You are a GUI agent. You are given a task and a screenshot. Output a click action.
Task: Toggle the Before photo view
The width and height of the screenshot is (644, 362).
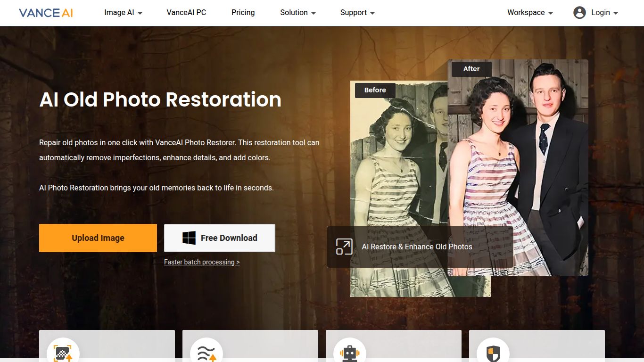click(x=375, y=90)
